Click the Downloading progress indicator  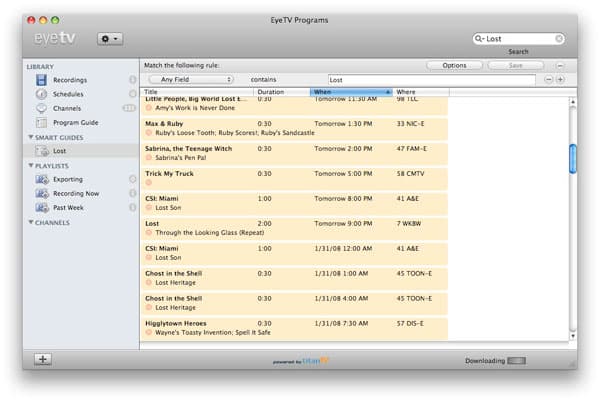click(516, 361)
